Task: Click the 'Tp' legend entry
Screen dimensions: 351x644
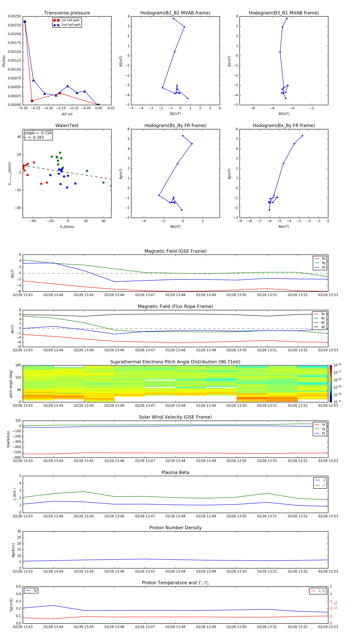Action: pyautogui.click(x=31, y=591)
